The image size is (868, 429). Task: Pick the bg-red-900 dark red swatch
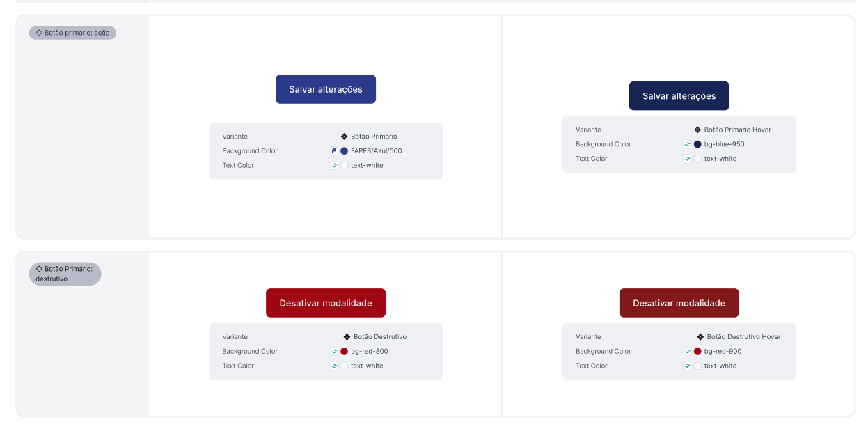(x=697, y=352)
